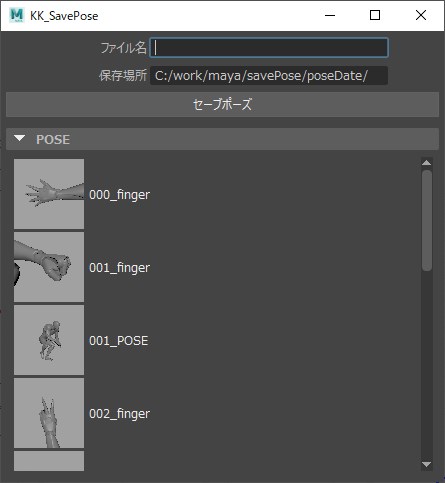Select the 001_finger pose label
The width and height of the screenshot is (445, 483).
point(119,267)
